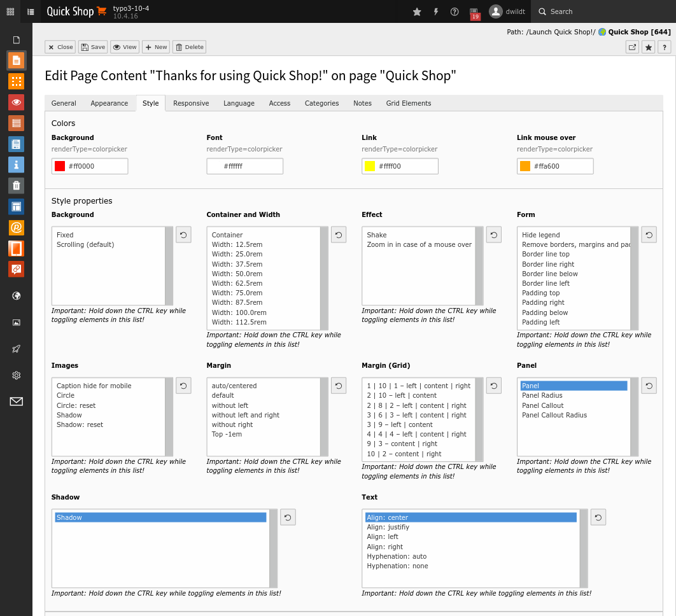The image size is (676, 616).
Task: Select '3 | 9 – left | content' option
Action: click(x=419, y=424)
